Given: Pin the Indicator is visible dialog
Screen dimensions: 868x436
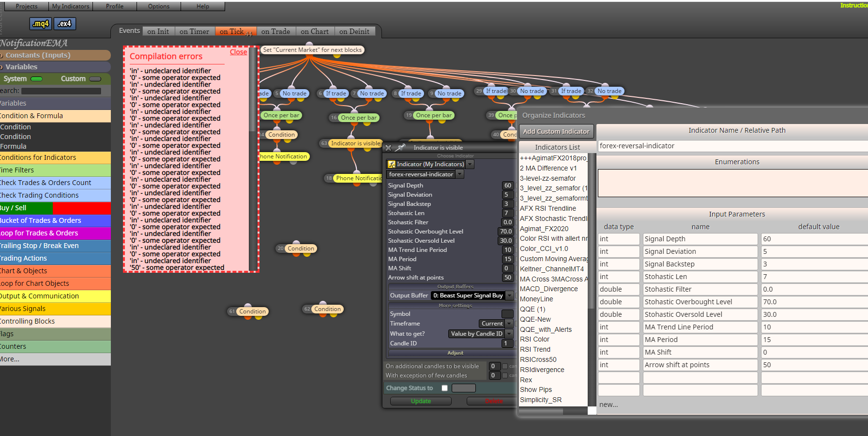Looking at the screenshot, I should click(x=401, y=147).
